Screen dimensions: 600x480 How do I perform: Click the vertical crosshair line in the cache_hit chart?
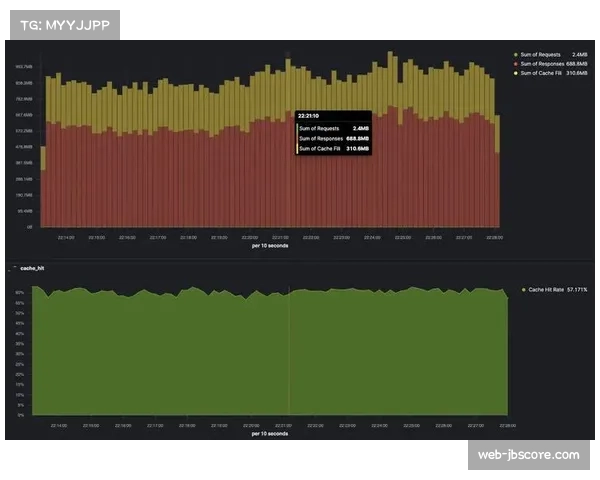point(289,350)
